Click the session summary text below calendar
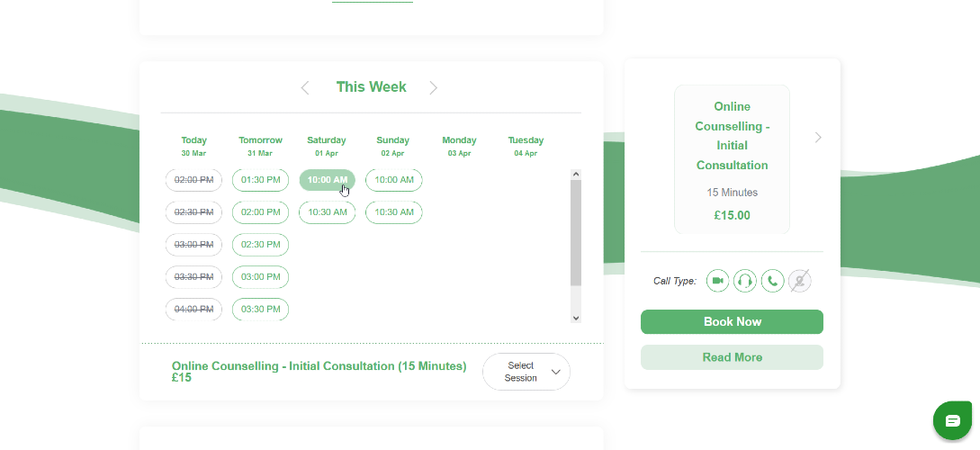 point(319,372)
